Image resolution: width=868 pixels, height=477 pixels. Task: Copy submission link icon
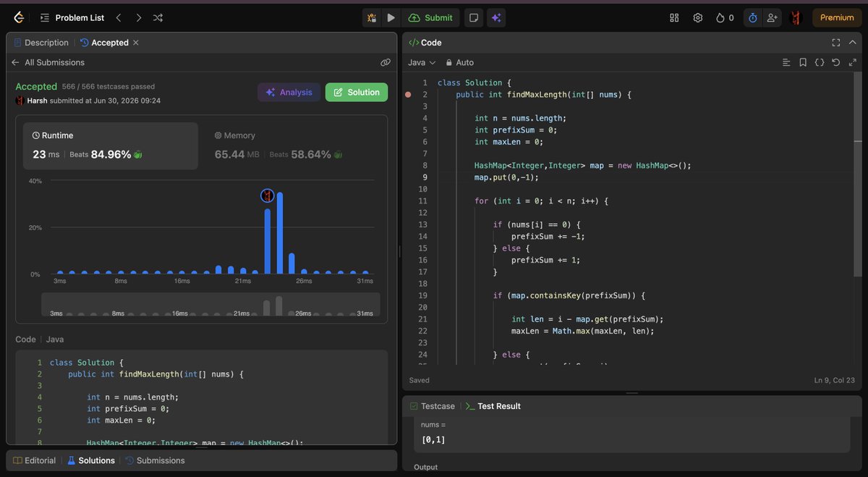tap(386, 62)
